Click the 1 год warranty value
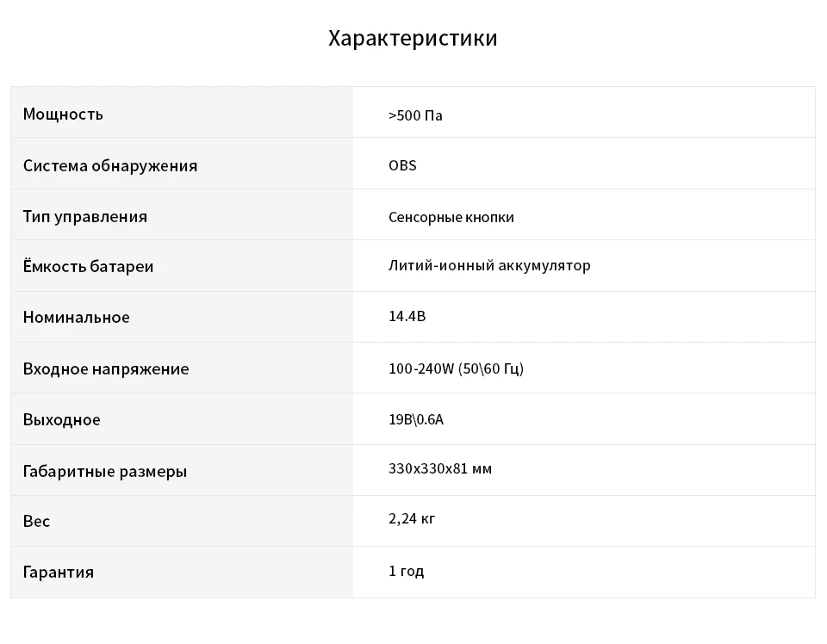The height and width of the screenshot is (644, 827). [406, 572]
